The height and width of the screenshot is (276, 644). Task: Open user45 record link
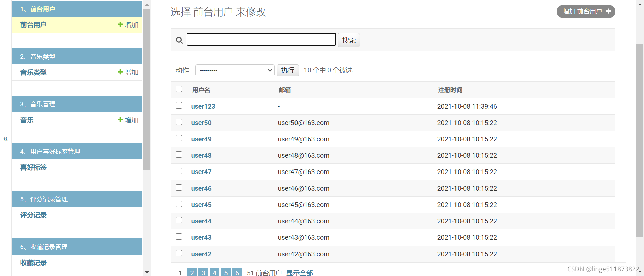201,205
